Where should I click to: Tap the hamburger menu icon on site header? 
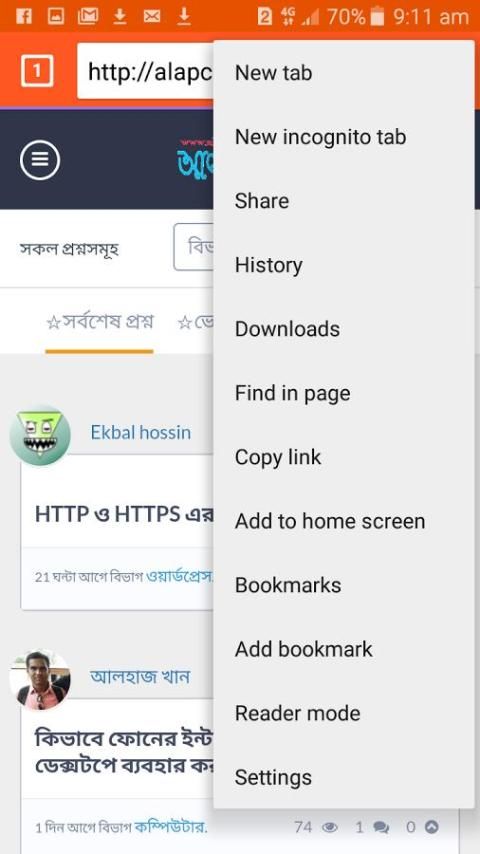tap(40, 160)
